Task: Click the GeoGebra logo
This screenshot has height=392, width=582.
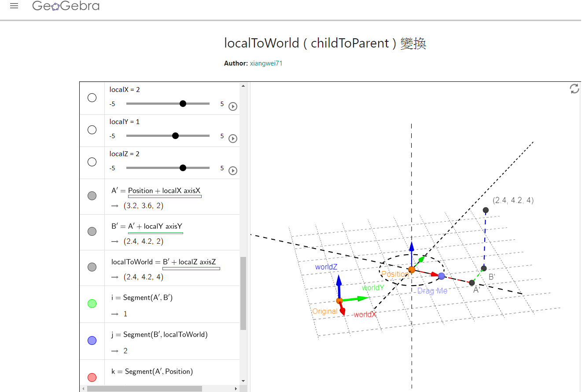Action: point(65,6)
